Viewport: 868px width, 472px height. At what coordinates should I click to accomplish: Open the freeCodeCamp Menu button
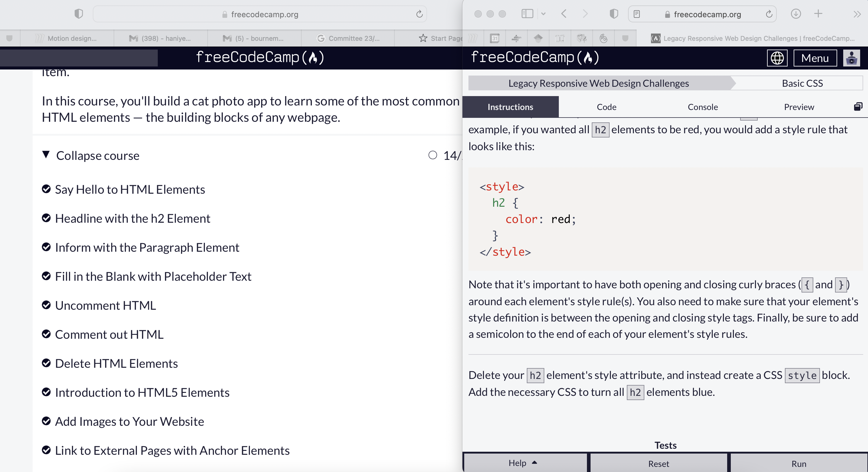click(815, 58)
